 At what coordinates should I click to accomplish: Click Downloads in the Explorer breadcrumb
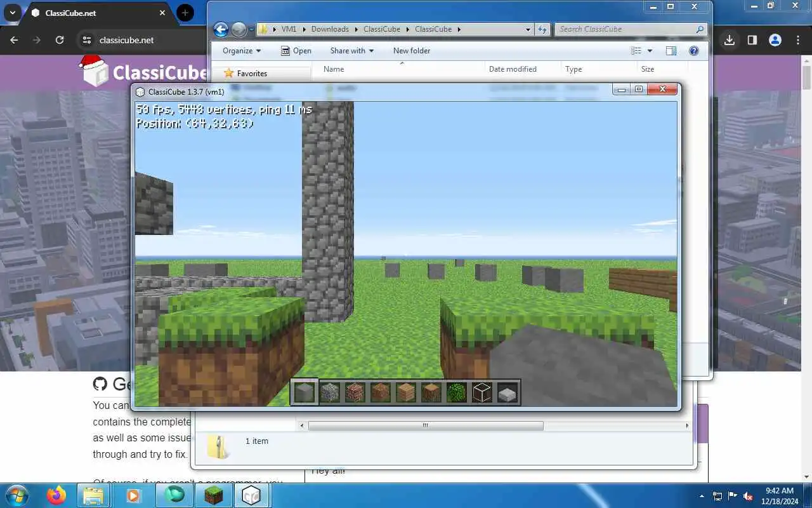click(330, 29)
